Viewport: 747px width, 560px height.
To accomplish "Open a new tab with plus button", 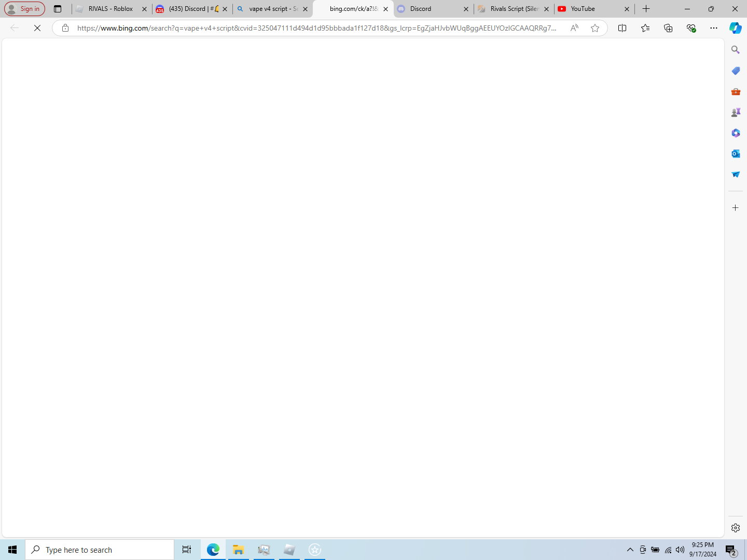I will pos(646,9).
